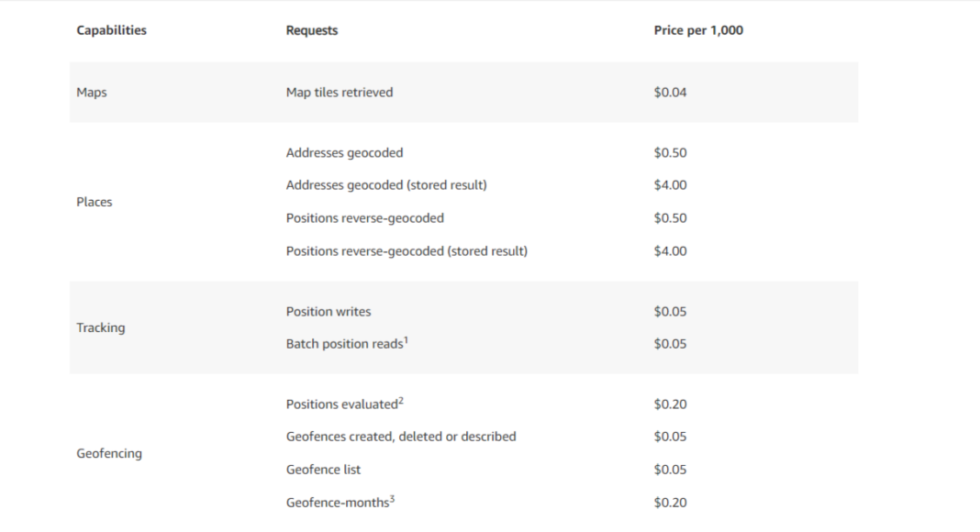
Task: Click the Requests column header
Action: pos(312,30)
